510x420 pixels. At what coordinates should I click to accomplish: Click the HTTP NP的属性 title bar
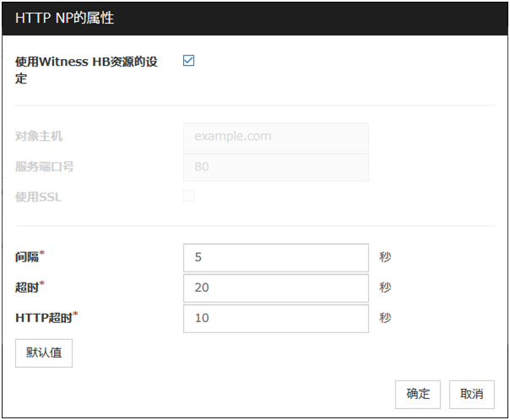coord(253,18)
